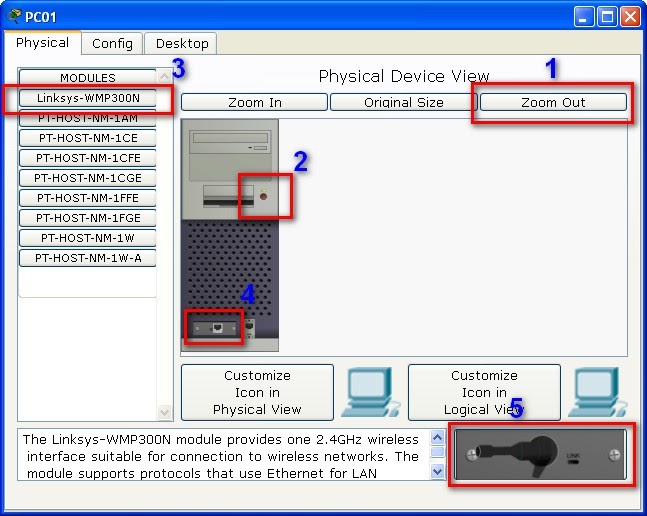
Task: Toggle the PC power button
Action: click(x=263, y=196)
